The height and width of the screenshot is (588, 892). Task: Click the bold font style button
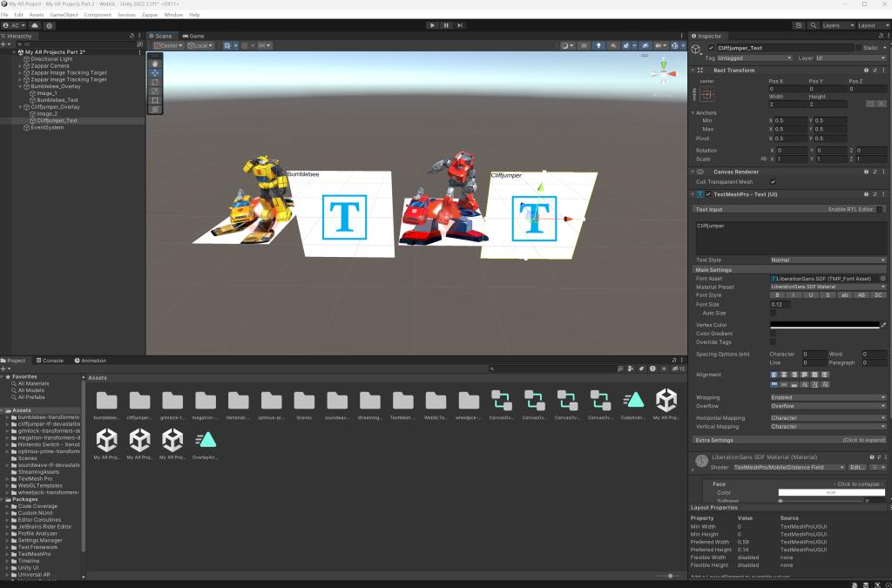pos(777,295)
